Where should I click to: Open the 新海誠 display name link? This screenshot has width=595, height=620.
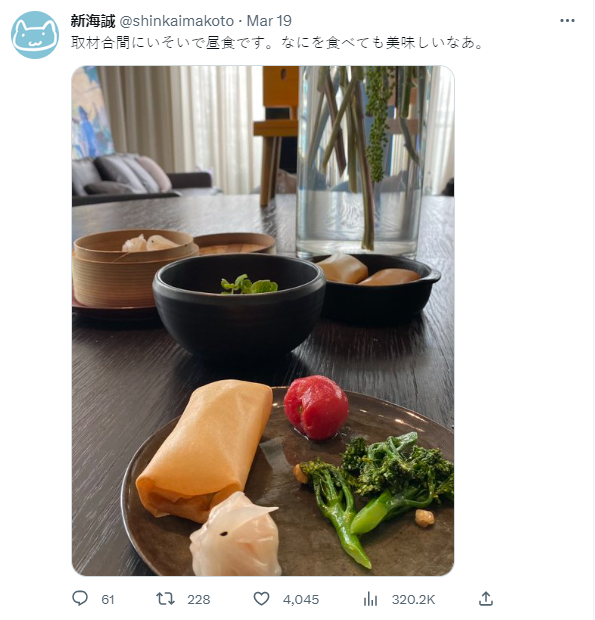point(93,21)
